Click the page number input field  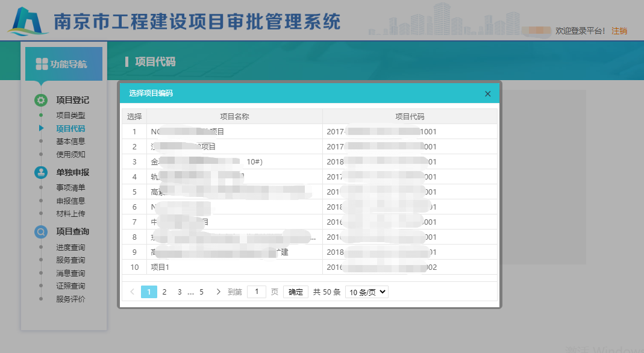pos(257,292)
